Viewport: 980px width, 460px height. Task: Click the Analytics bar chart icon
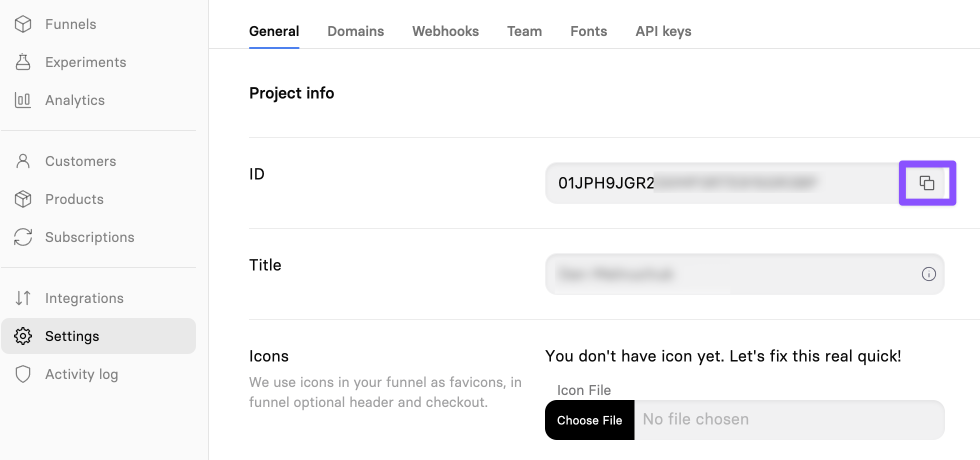click(23, 100)
